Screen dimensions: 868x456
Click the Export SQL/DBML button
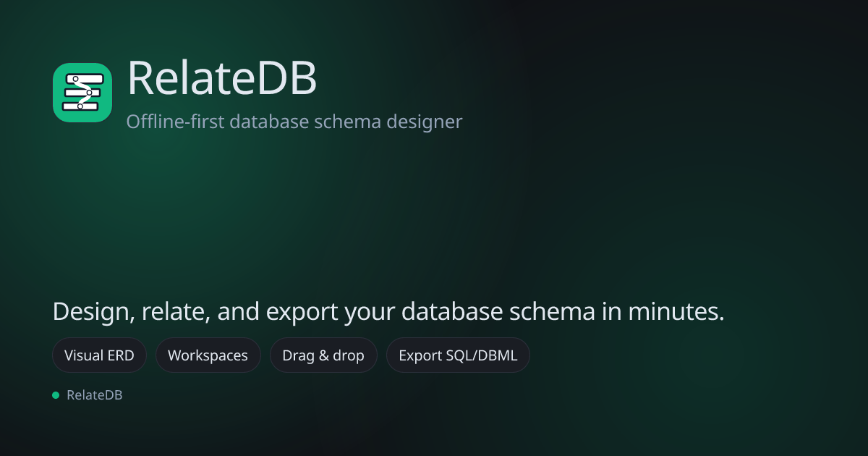[x=458, y=355]
